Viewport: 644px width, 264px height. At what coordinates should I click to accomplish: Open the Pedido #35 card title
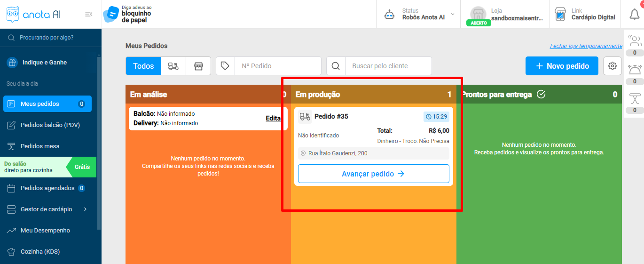331,117
